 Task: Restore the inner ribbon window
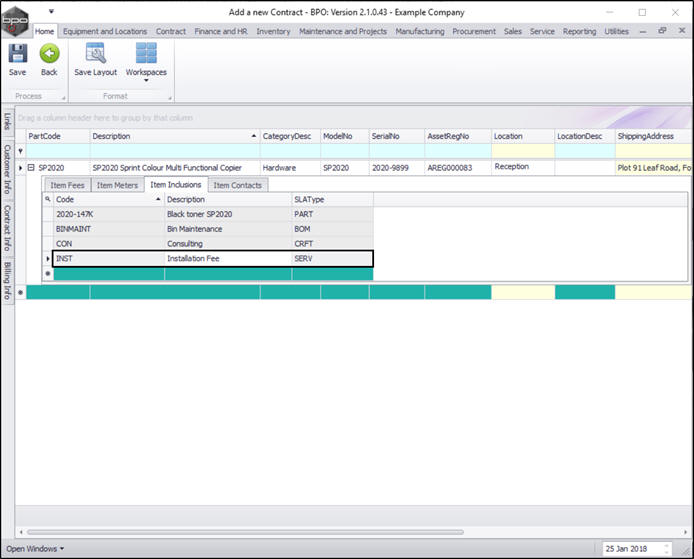pyautogui.click(x=662, y=31)
